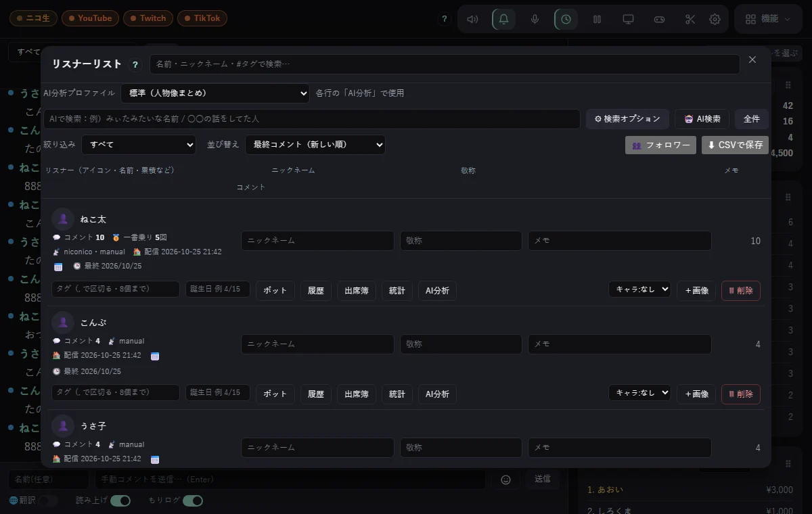This screenshot has width=812, height=514.
Task: Select the YouTube platform tab
Action: 90,18
